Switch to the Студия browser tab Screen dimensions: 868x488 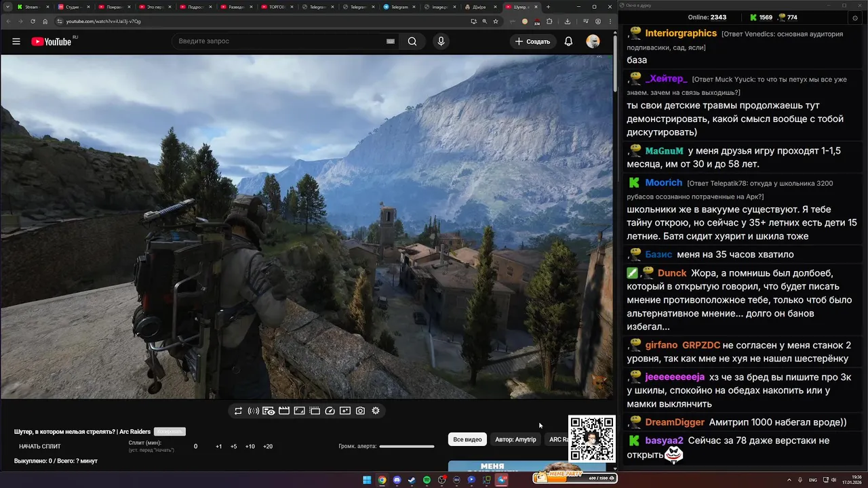(x=73, y=7)
